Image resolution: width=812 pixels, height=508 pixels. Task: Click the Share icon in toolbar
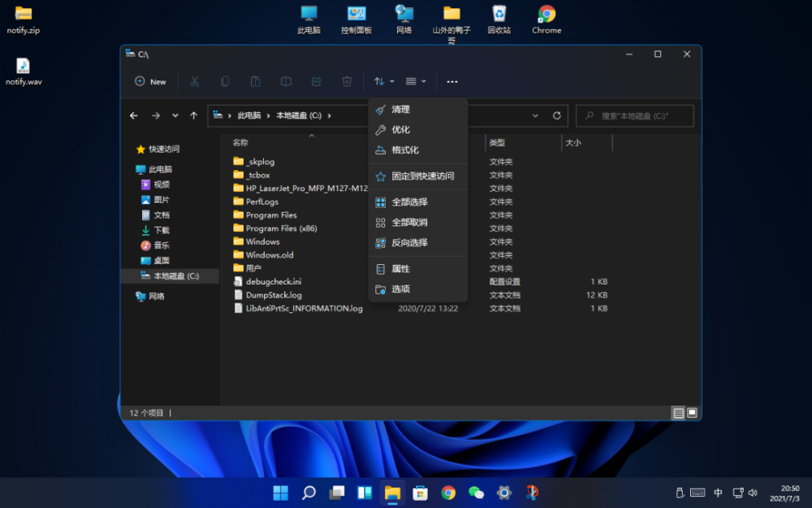317,81
